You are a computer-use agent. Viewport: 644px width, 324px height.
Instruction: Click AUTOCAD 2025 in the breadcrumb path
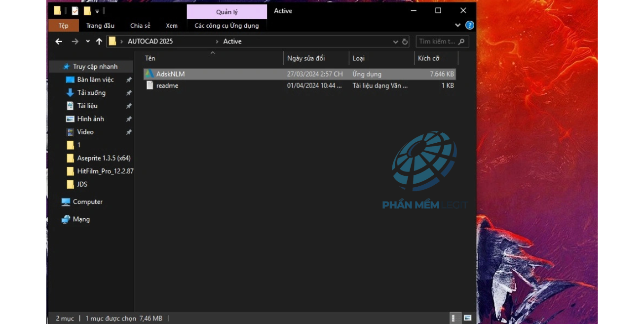(150, 41)
